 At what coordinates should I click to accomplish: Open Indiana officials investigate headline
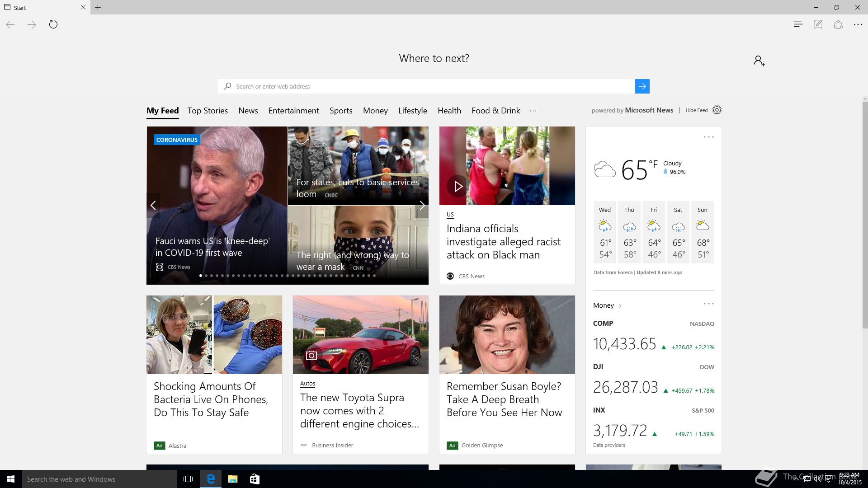point(504,242)
